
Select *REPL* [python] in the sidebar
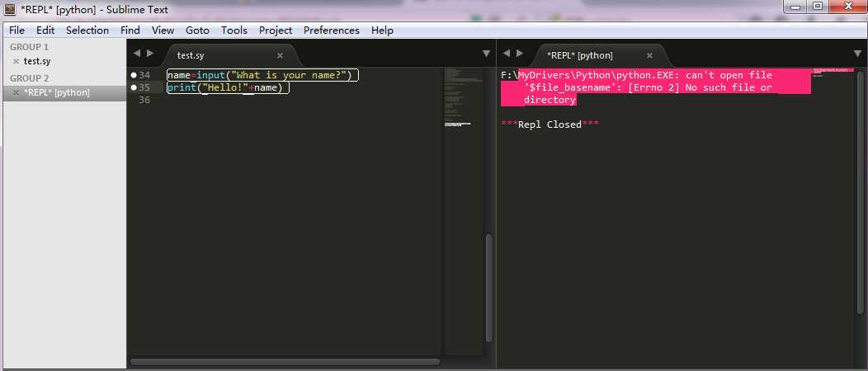point(56,93)
